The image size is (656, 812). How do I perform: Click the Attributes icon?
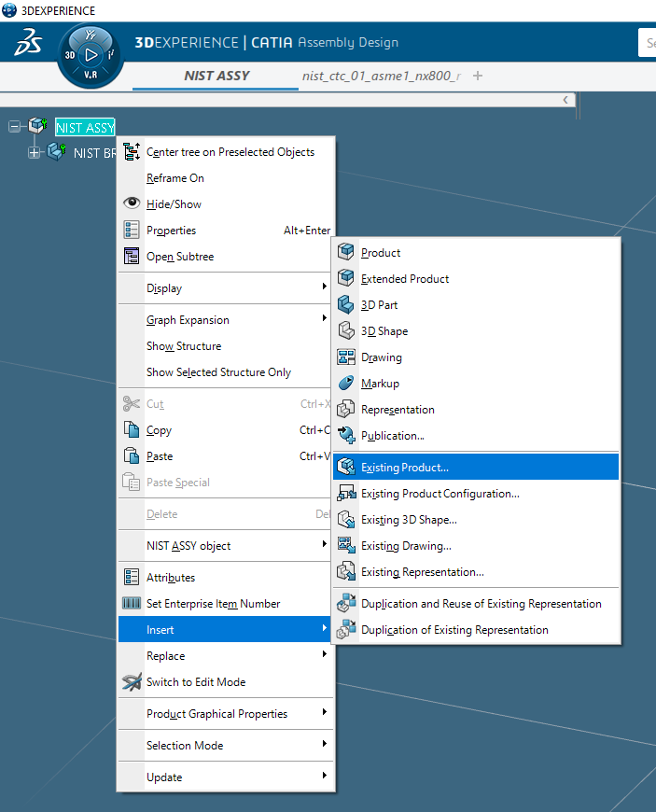132,577
